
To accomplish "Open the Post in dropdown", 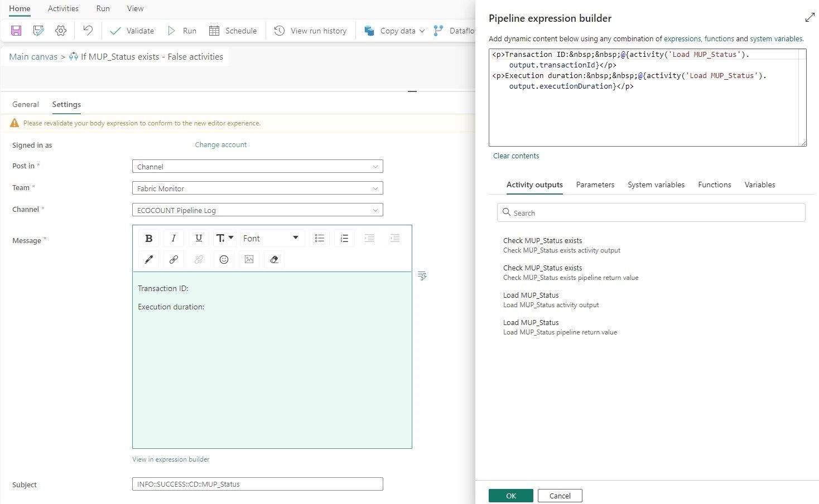I will [258, 167].
